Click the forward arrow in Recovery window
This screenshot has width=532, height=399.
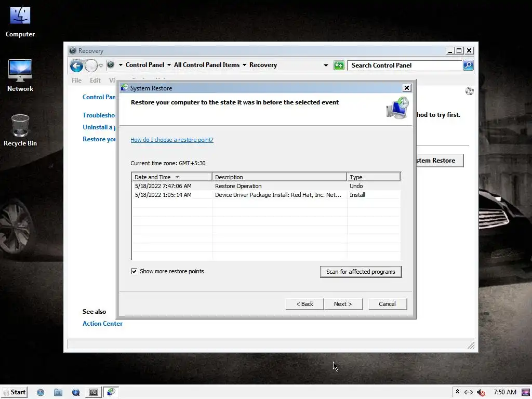91,65
